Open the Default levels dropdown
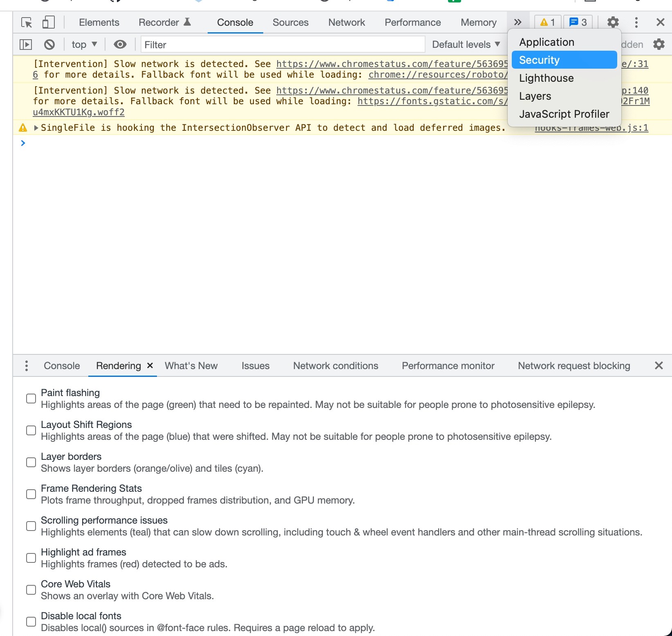Image resolution: width=672 pixels, height=636 pixels. [466, 44]
